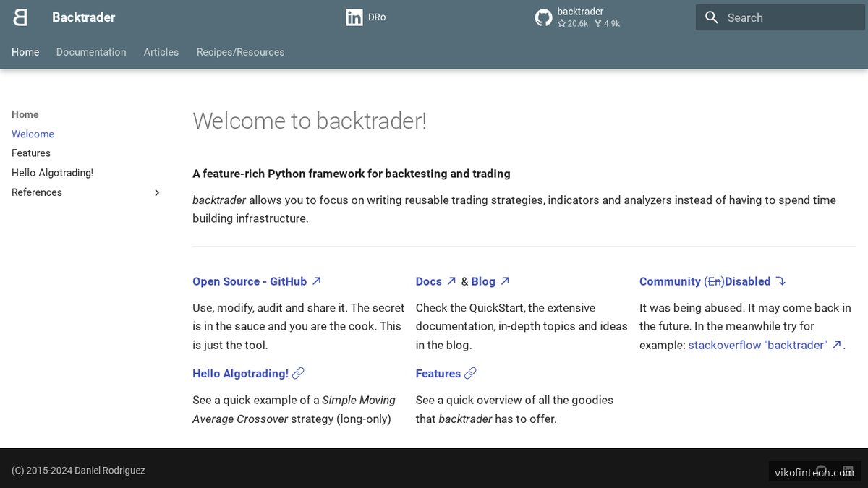Click the arrow beside Community (En)Disabled
Image resolution: width=868 pixels, height=488 pixels.
tap(780, 281)
